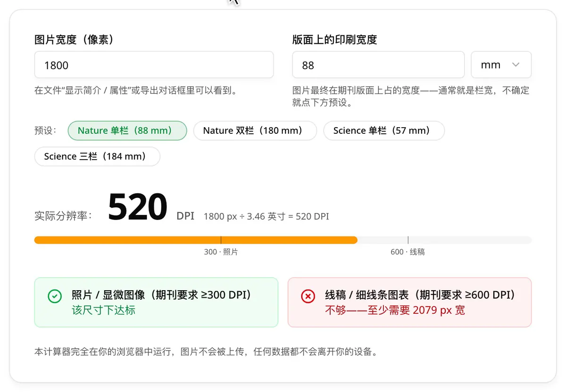The width and height of the screenshot is (566, 392).
Task: Click the 300 · 照片 marker label
Action: coord(221,252)
